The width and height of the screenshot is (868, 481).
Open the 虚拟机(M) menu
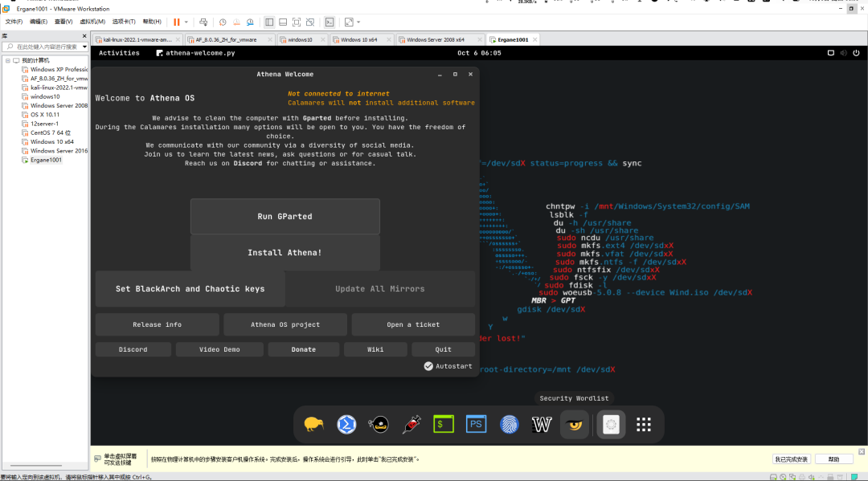pyautogui.click(x=92, y=22)
